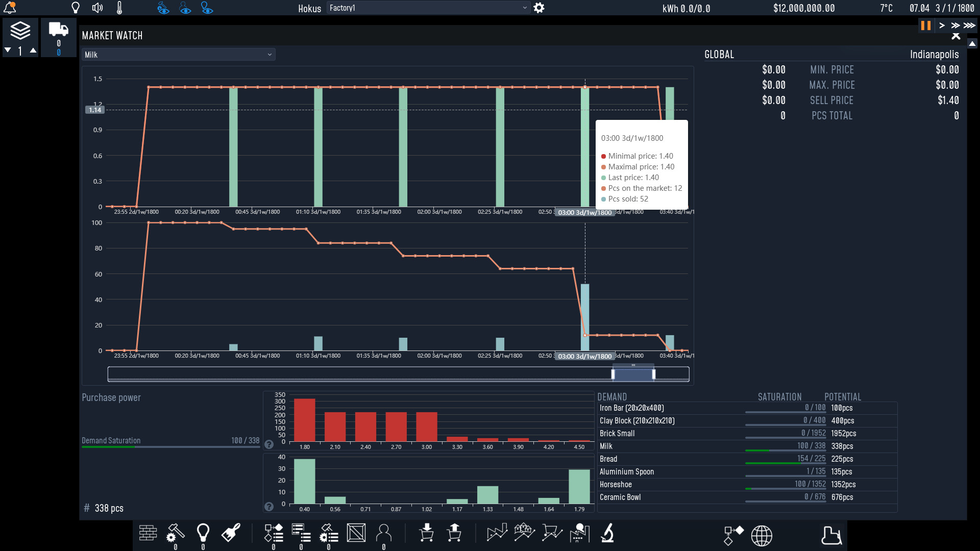Screen dimensions: 980x551
Task: Open the globe world market icon
Action: pos(762,535)
